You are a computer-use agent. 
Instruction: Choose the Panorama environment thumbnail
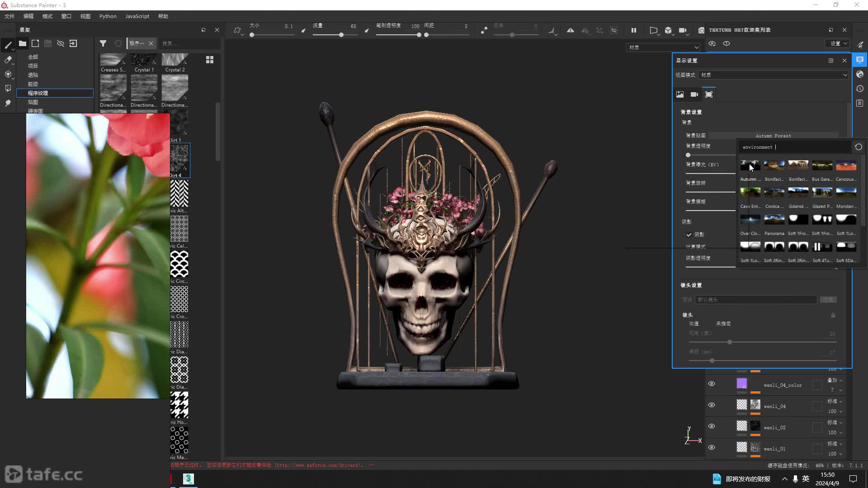774,220
